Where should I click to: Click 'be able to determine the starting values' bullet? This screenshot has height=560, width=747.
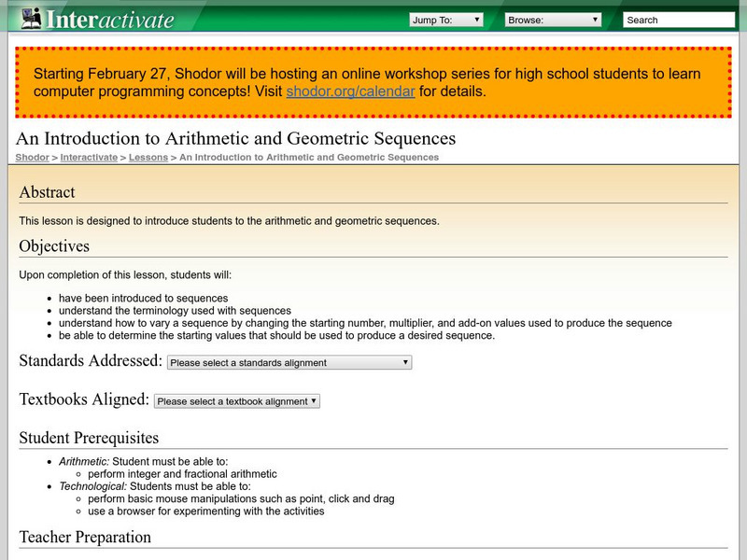coord(276,335)
